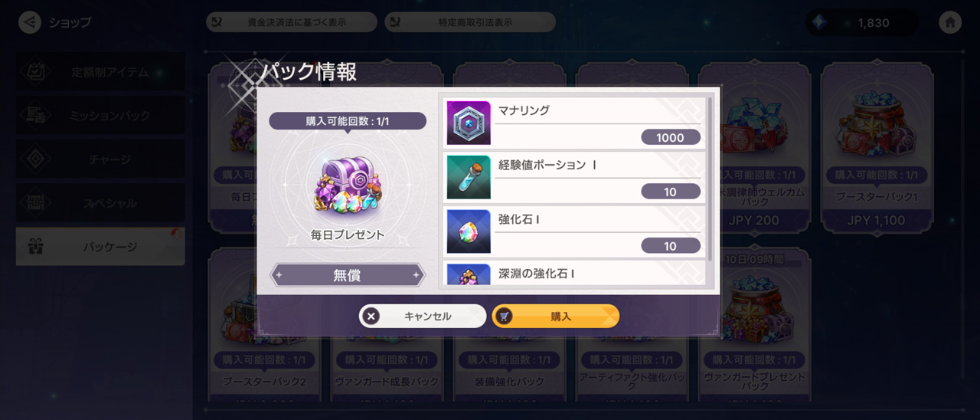Image resolution: width=980 pixels, height=420 pixels.
Task: Open the スペシャル tab
Action: [100, 203]
